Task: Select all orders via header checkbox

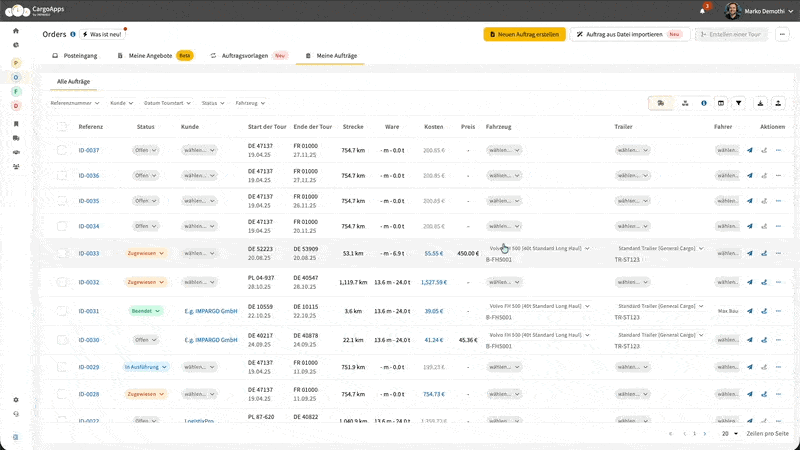Action: [x=62, y=127]
